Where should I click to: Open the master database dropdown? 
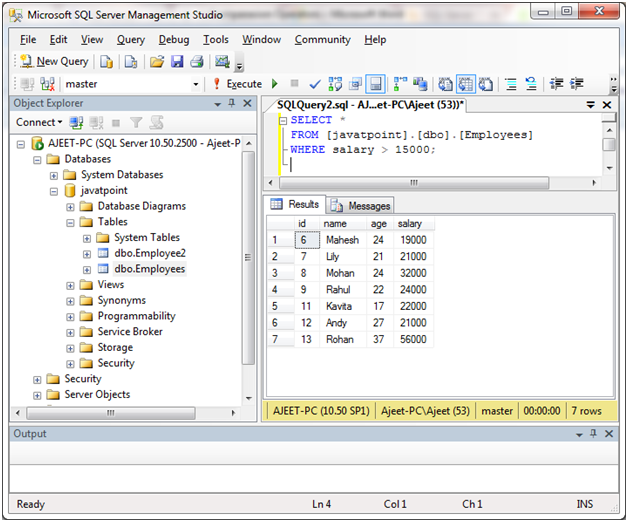(x=195, y=84)
